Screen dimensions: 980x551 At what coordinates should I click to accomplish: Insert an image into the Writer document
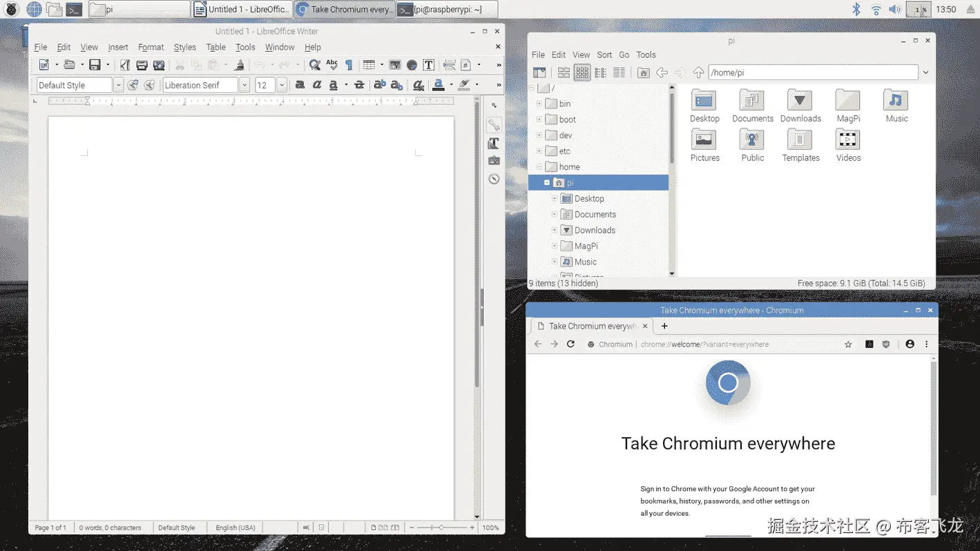[395, 65]
